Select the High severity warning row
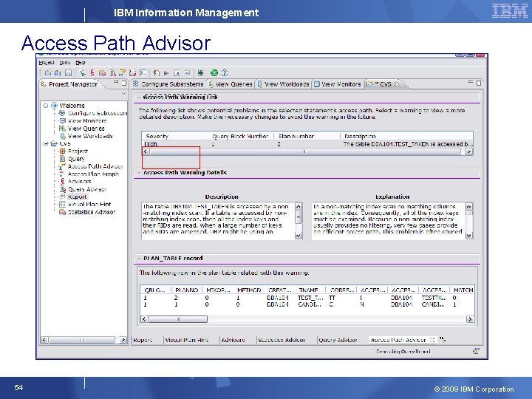Screen dimensions: 532x399 [x=307, y=144]
